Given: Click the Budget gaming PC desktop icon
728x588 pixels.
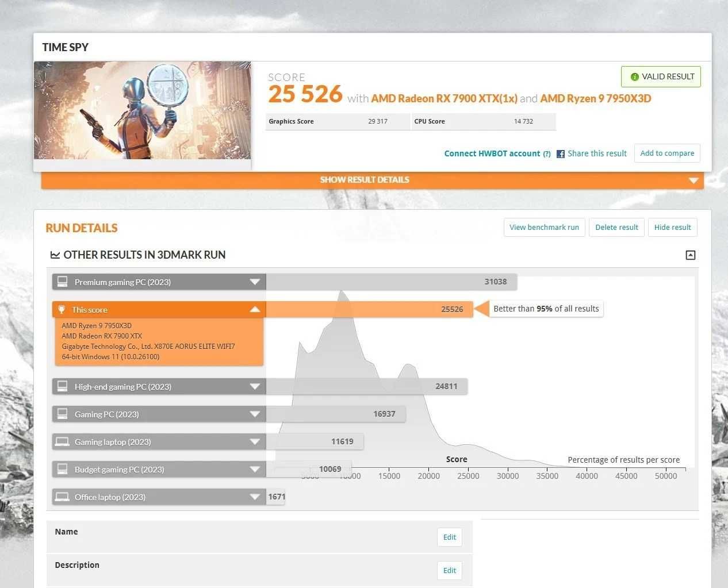Looking at the screenshot, I should point(62,469).
